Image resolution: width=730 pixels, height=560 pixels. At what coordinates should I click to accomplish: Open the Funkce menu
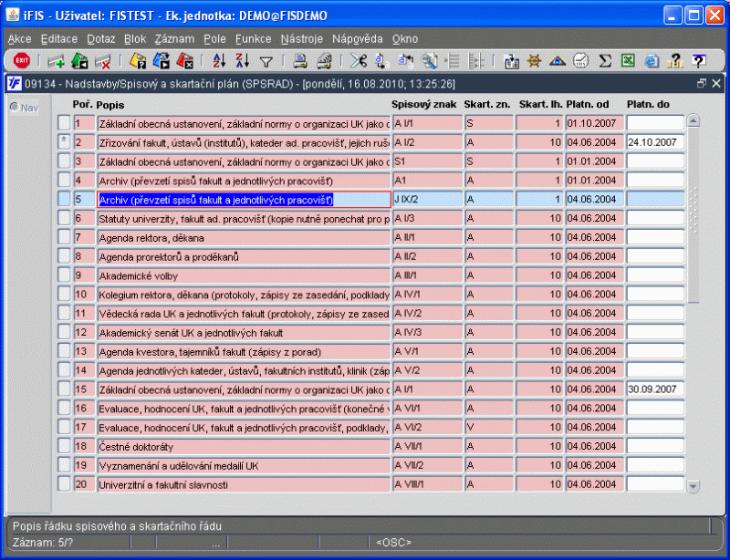pyautogui.click(x=254, y=39)
